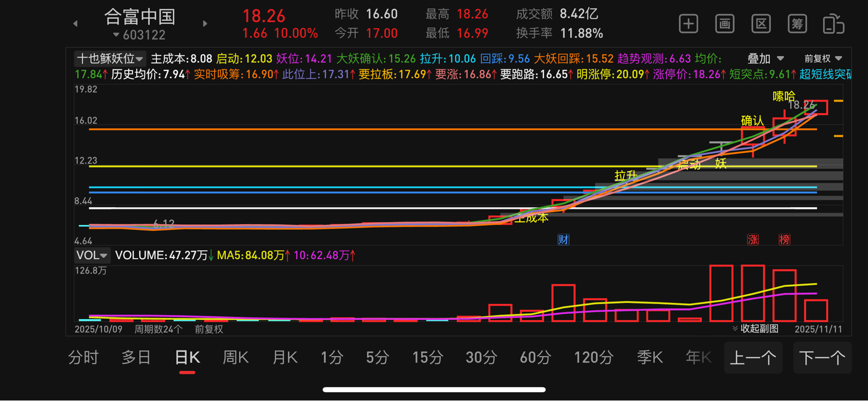The width and height of the screenshot is (868, 401).
Task: Tap the 历史均价:7.94 indicator value
Action: [x=151, y=75]
